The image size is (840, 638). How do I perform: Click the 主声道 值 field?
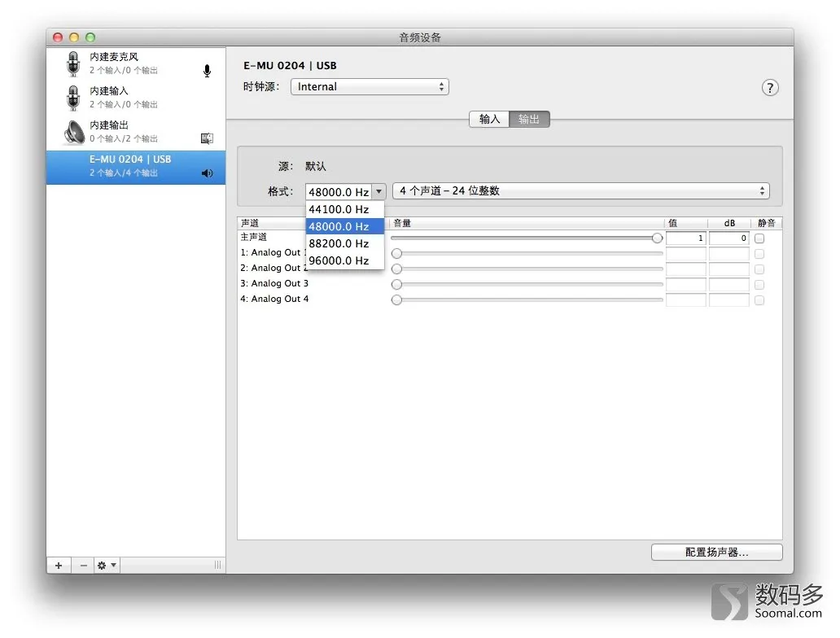[685, 238]
